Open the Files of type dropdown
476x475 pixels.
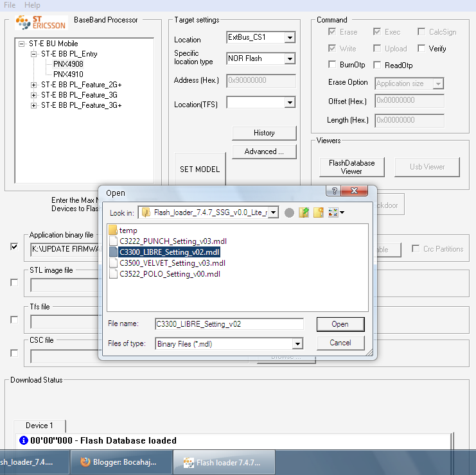(x=297, y=343)
